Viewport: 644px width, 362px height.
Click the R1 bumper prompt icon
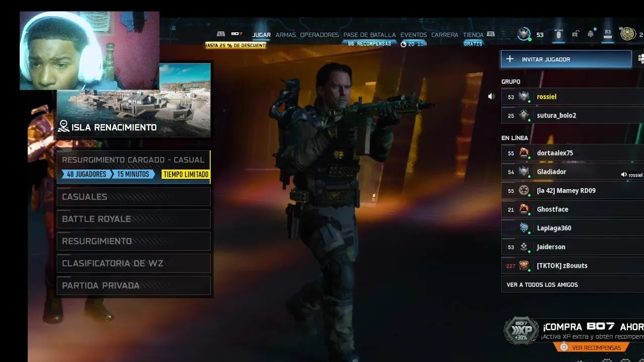[x=491, y=34]
